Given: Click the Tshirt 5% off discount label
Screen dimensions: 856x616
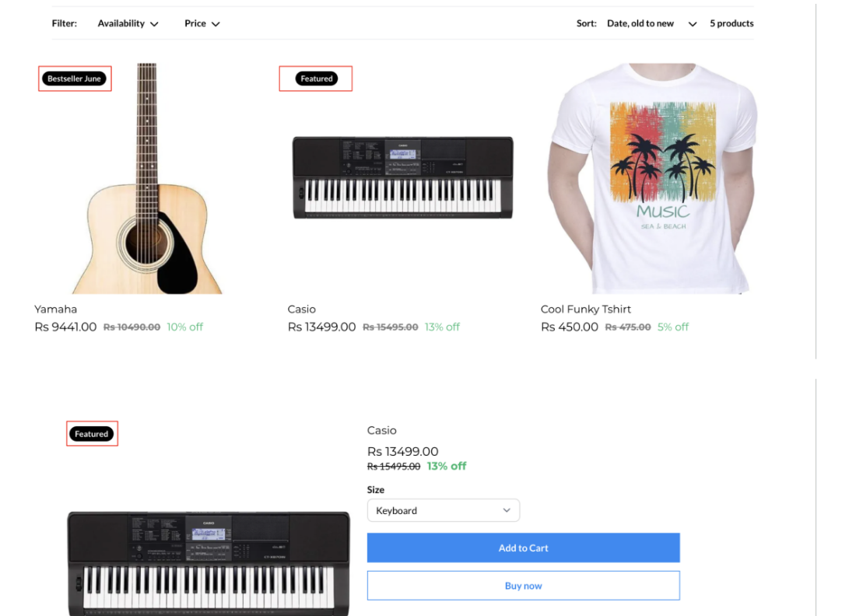Looking at the screenshot, I should click(673, 327).
